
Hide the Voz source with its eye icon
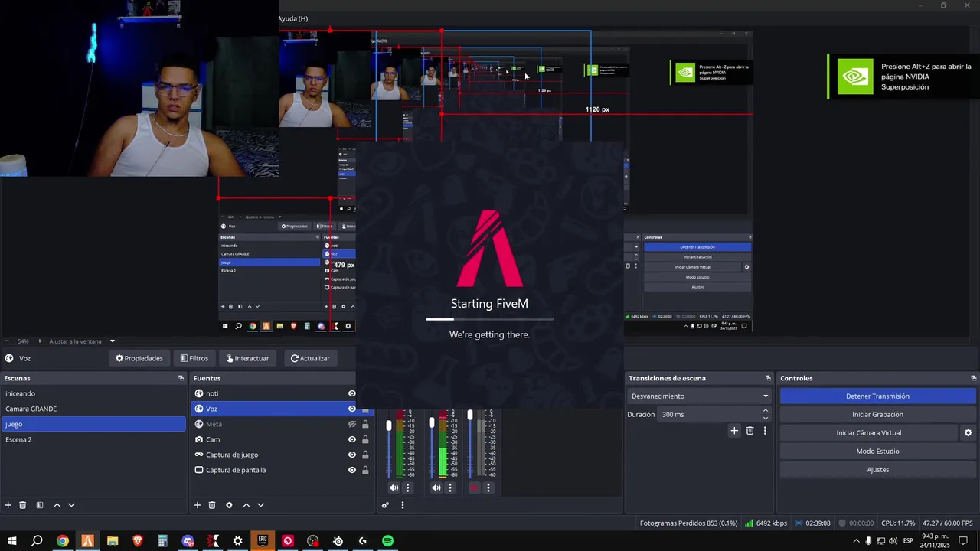click(352, 409)
